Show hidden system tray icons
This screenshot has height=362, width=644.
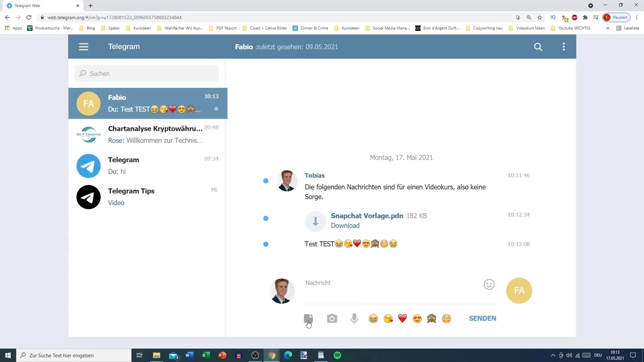(553, 355)
